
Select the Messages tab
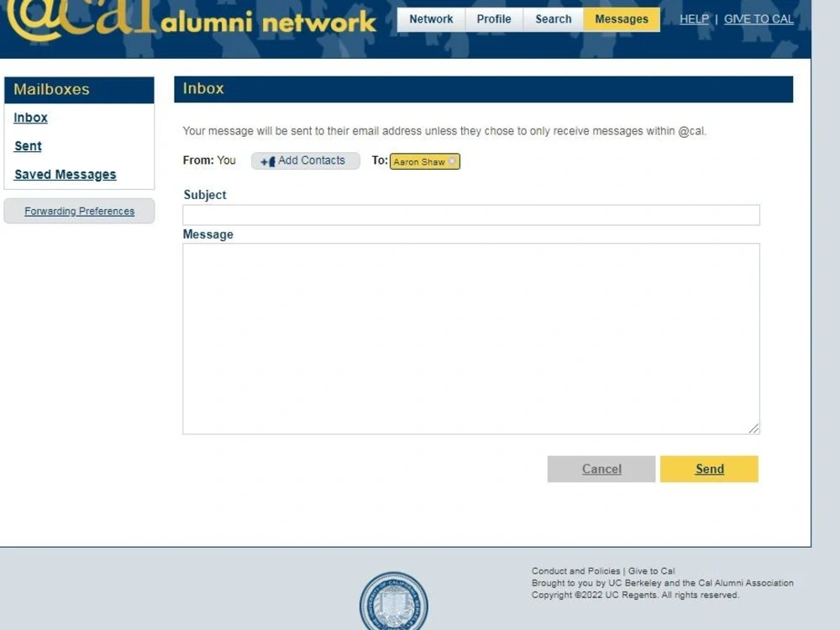[622, 19]
